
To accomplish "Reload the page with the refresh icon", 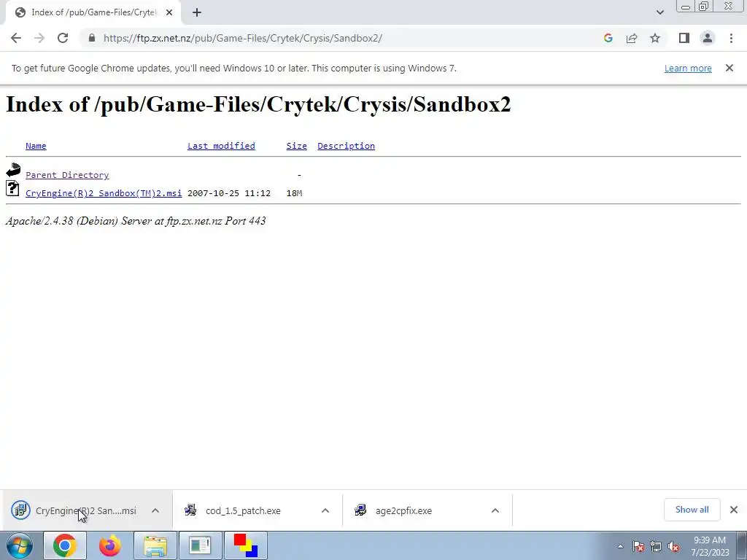I will (63, 38).
